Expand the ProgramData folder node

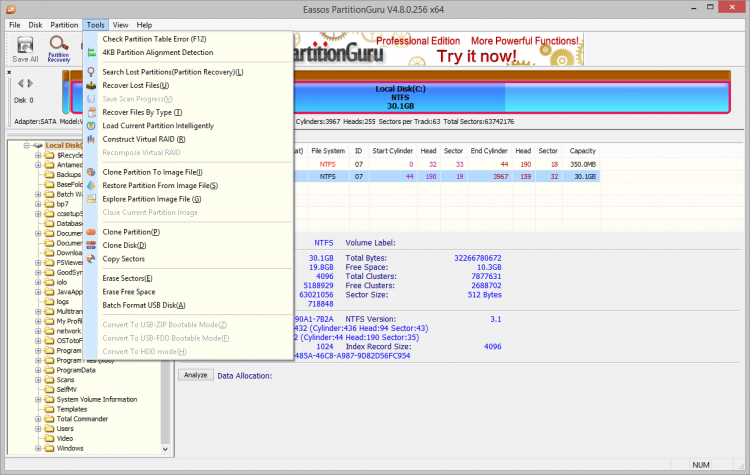pyautogui.click(x=38, y=370)
